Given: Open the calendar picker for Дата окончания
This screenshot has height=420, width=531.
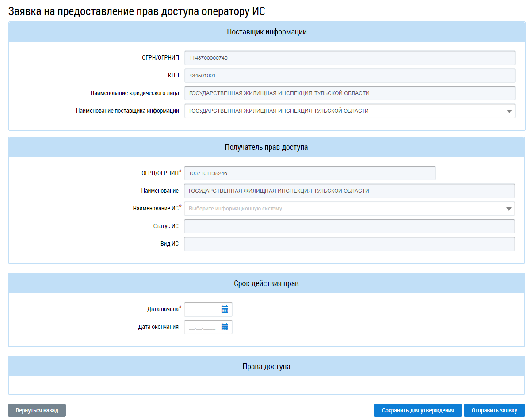Looking at the screenshot, I should [225, 327].
